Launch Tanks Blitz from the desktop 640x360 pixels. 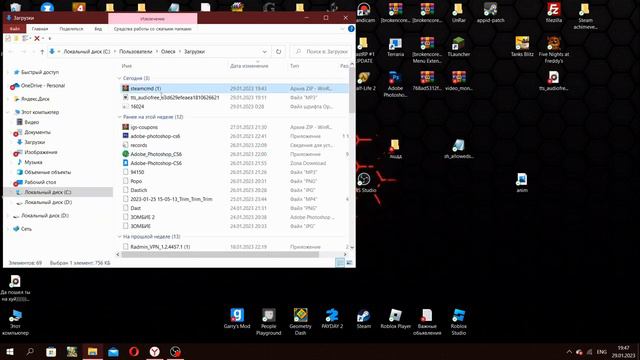coord(522,46)
